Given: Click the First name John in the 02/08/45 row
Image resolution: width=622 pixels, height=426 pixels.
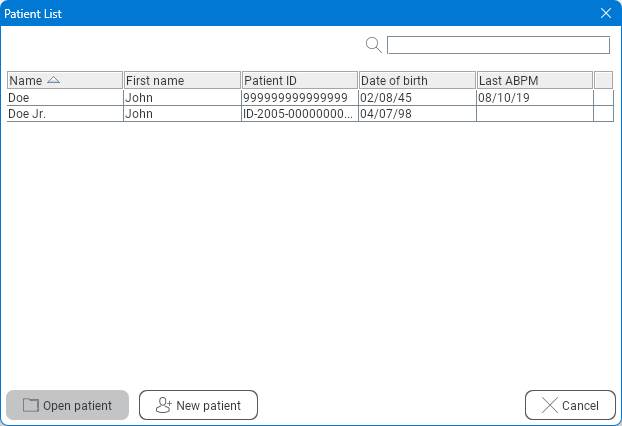Looking at the screenshot, I should pos(139,98).
